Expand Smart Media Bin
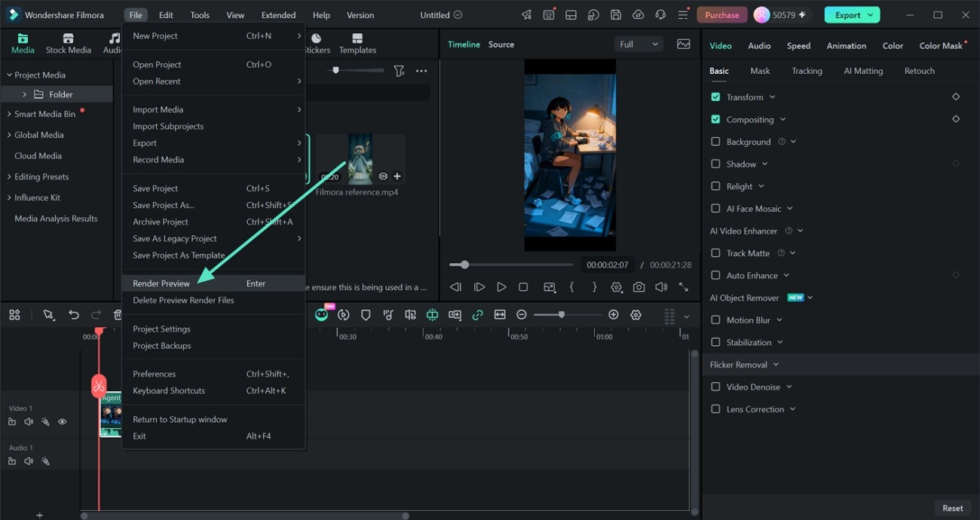 point(9,115)
